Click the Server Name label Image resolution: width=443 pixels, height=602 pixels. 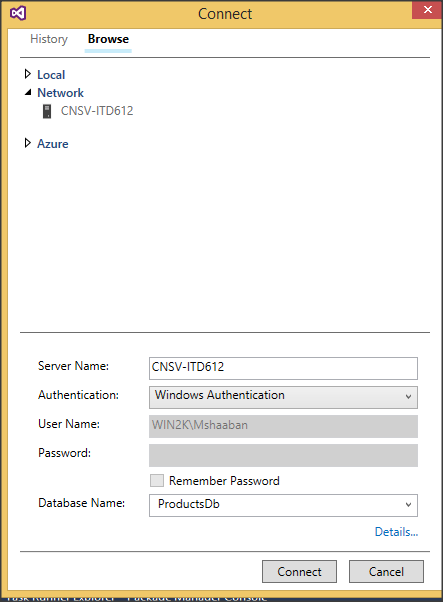(x=73, y=366)
